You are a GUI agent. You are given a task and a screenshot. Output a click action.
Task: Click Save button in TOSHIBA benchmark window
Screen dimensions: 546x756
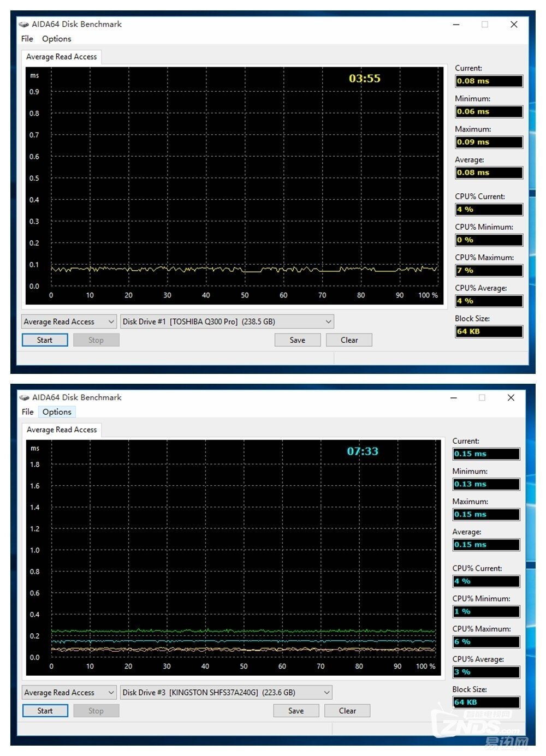298,340
